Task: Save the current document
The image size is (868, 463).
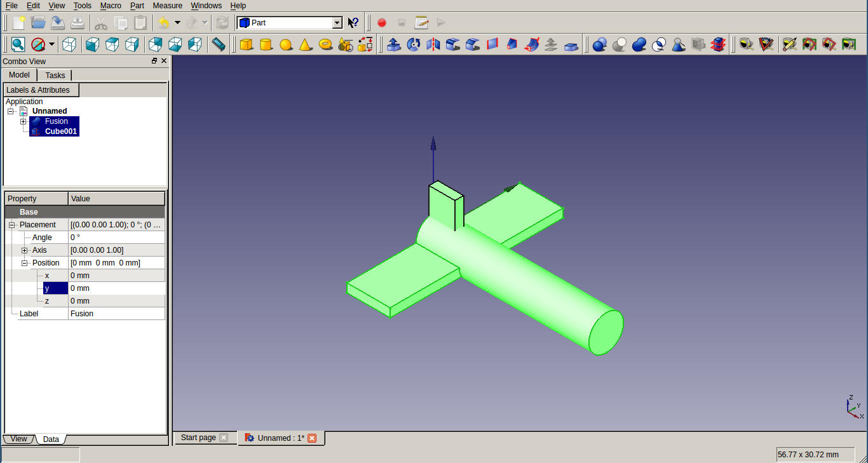Action: click(58, 23)
